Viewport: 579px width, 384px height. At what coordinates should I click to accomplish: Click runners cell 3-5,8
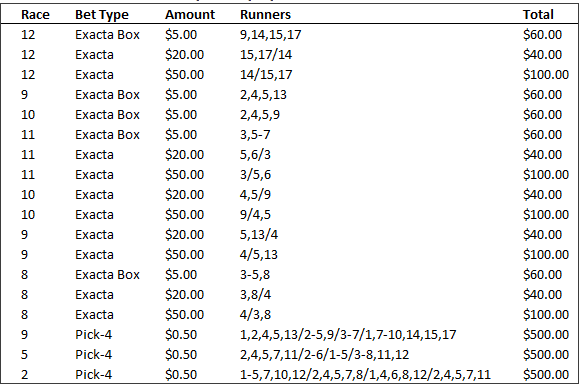click(x=255, y=274)
